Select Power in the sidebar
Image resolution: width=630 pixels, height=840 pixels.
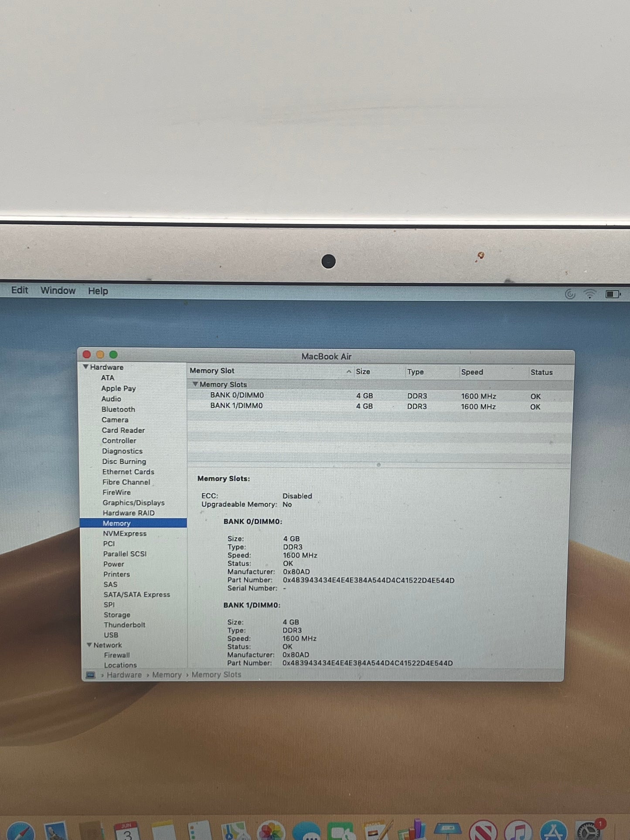114,564
